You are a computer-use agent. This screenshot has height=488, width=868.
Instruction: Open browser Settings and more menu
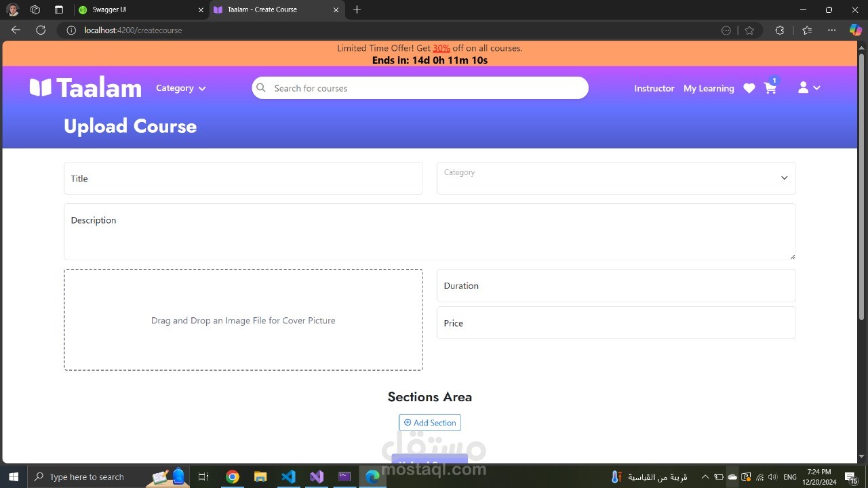(831, 30)
